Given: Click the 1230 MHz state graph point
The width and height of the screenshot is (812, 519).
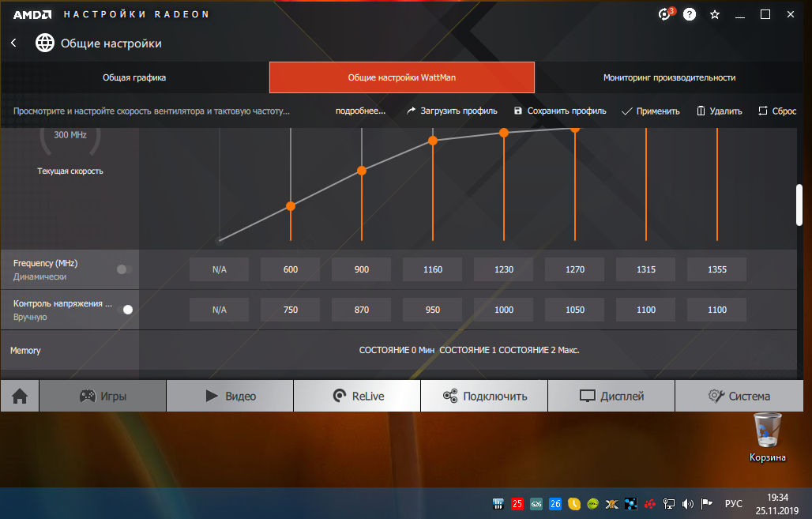Looking at the screenshot, I should point(504,133).
